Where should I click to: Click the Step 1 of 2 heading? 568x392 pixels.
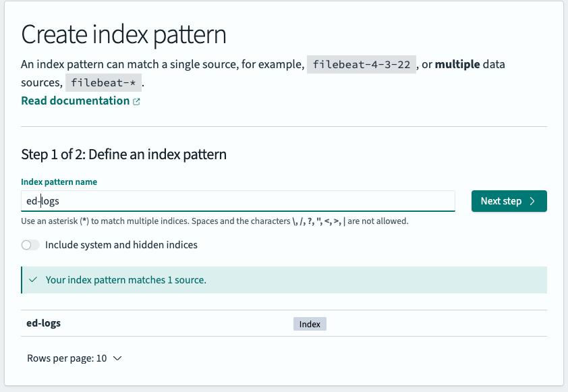tap(123, 155)
